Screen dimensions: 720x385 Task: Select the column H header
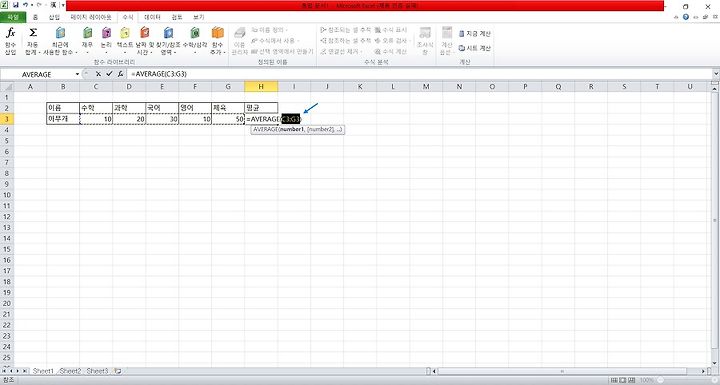pos(261,86)
